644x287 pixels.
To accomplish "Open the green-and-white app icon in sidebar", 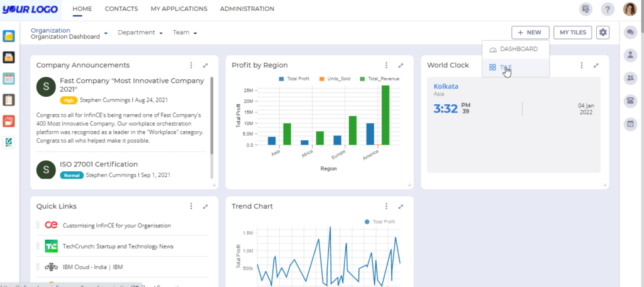I will point(9,143).
